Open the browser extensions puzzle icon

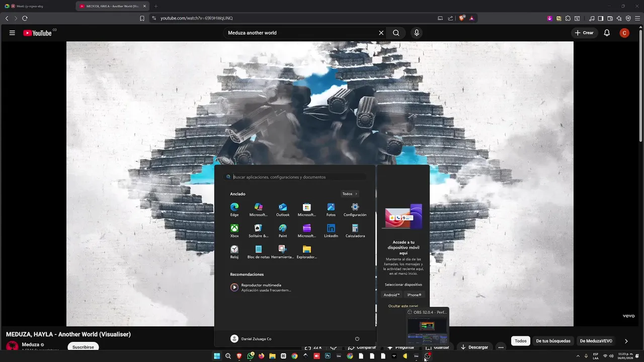568,18
